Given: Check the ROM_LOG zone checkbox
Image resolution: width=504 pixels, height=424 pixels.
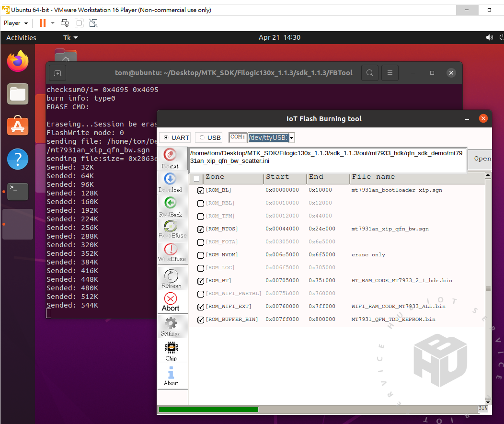Looking at the screenshot, I should tap(201, 268).
